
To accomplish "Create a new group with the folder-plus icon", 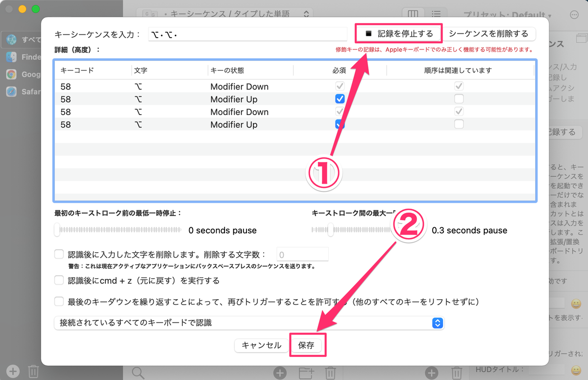I will tap(306, 373).
